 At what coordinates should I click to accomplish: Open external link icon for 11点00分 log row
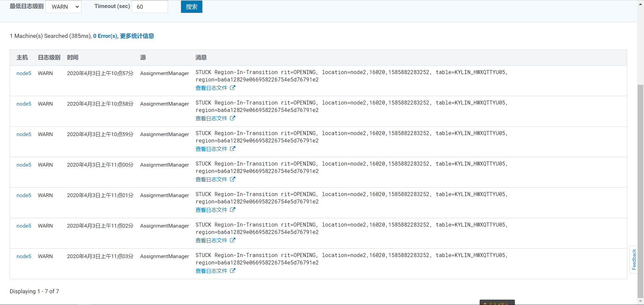pos(232,179)
